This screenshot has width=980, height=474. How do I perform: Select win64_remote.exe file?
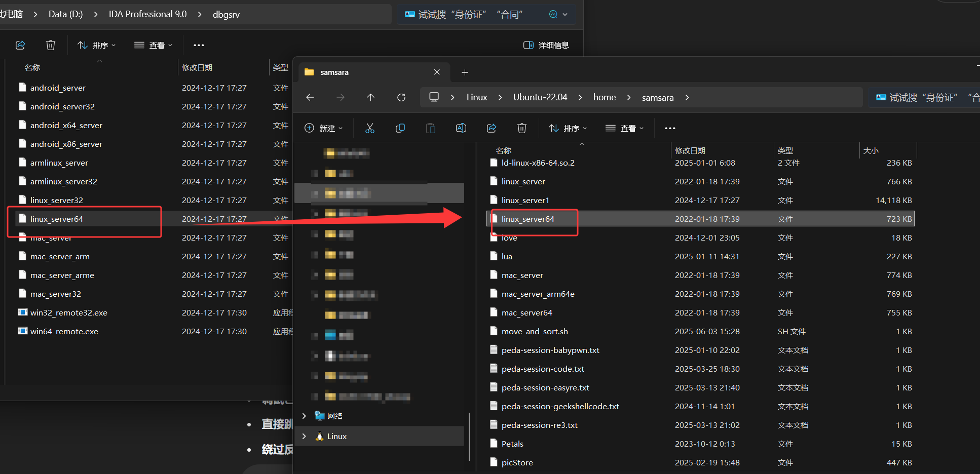(x=64, y=331)
